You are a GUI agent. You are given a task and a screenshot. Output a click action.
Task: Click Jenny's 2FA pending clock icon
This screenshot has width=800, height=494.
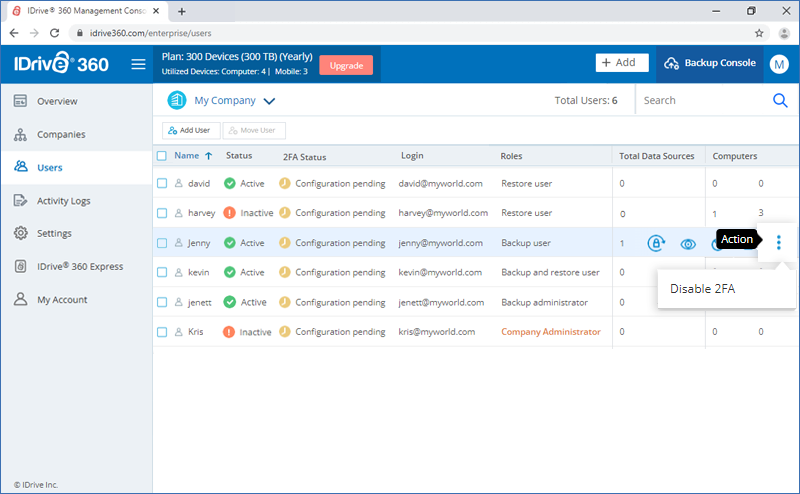click(x=285, y=243)
